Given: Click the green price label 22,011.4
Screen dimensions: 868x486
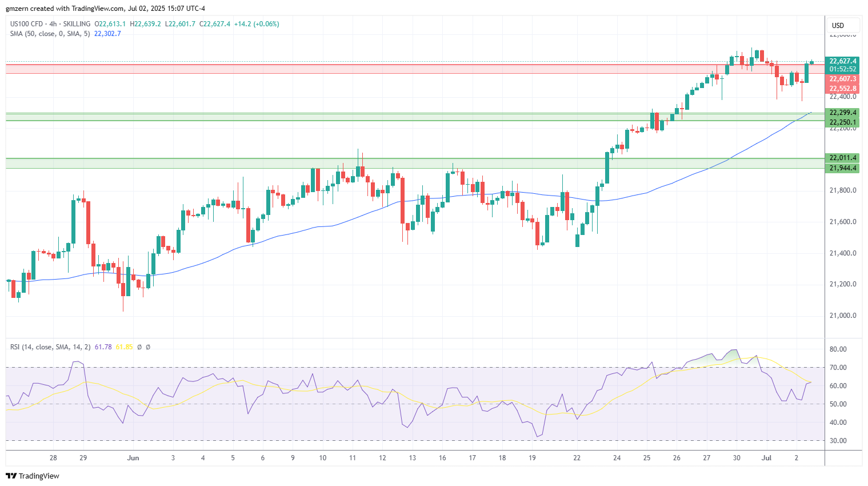Looking at the screenshot, I should [843, 158].
